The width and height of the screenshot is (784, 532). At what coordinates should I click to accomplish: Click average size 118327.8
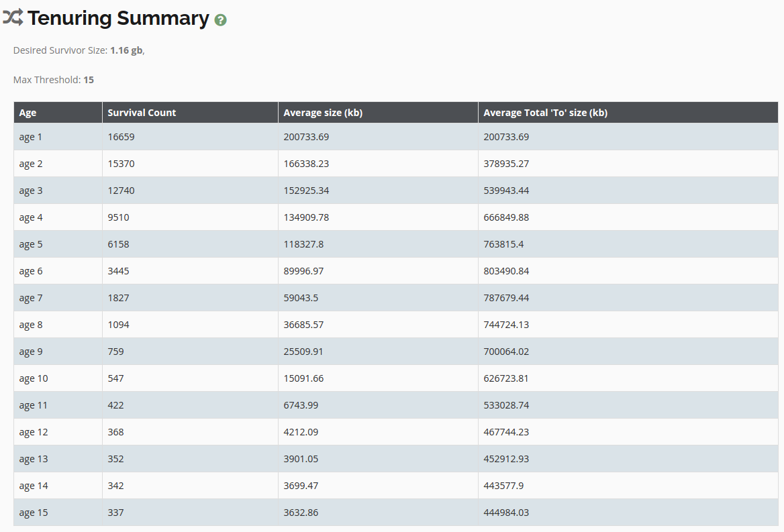(x=303, y=245)
